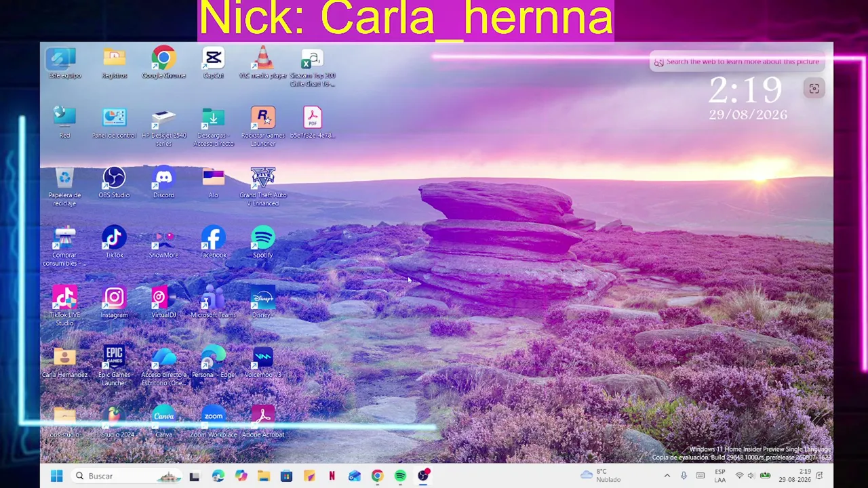This screenshot has width=868, height=488.
Task: Launch Microsoft Teams desktop shortcut
Action: pyautogui.click(x=213, y=302)
